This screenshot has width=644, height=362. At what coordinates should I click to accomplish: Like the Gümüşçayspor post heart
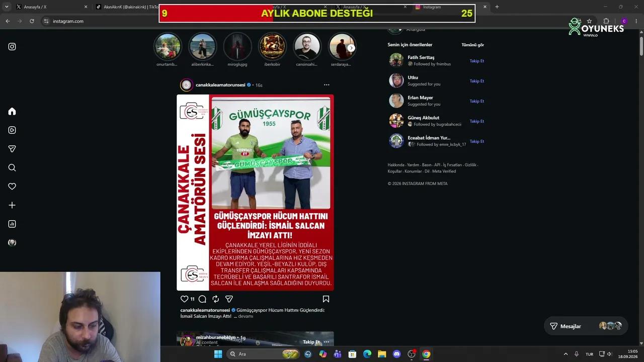[x=184, y=299]
